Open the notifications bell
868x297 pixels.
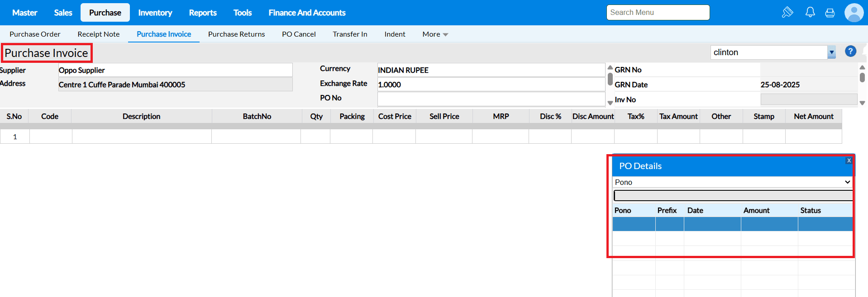tap(810, 12)
